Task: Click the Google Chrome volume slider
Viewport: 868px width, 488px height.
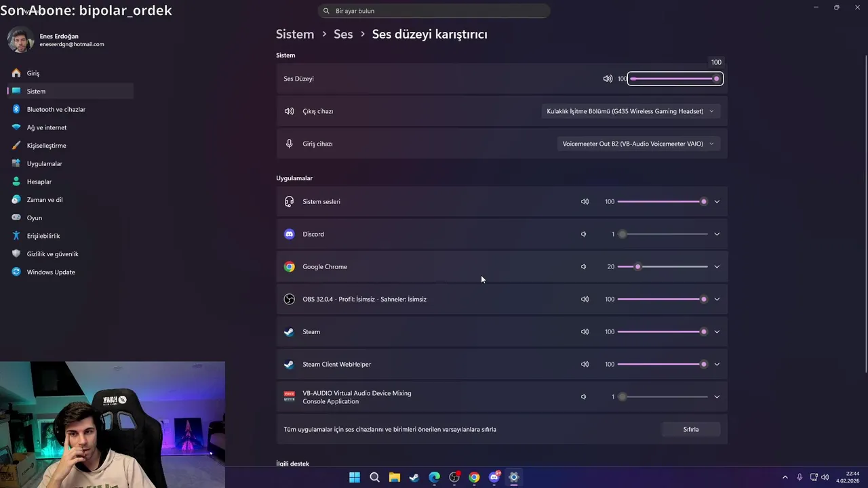Action: (x=663, y=266)
